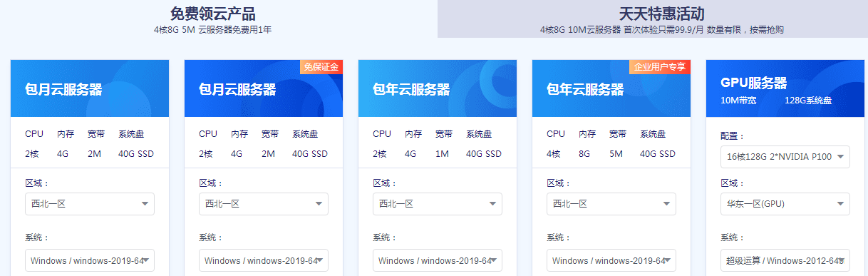This screenshot has width=868, height=276.
Task: Click the GPU服务器 card title
Action: coord(753,83)
